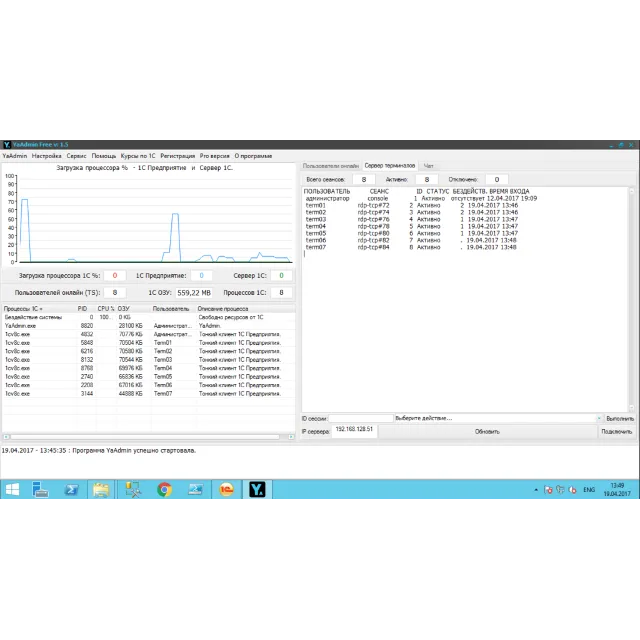
Task: Launch Server Manager from the taskbar
Action: pos(40,489)
